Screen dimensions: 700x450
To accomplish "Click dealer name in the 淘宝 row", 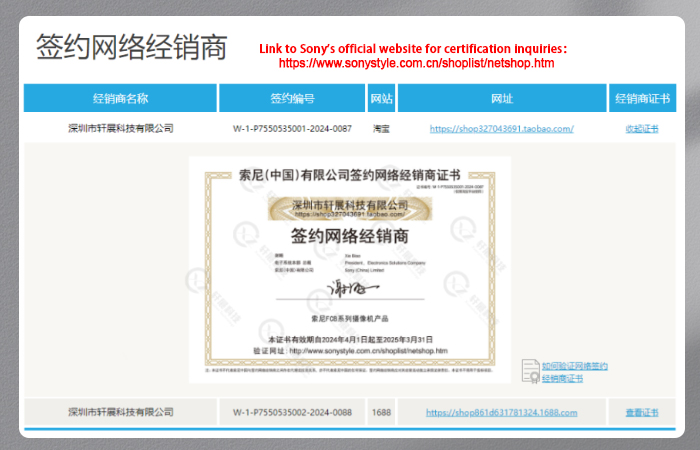I will [121, 129].
